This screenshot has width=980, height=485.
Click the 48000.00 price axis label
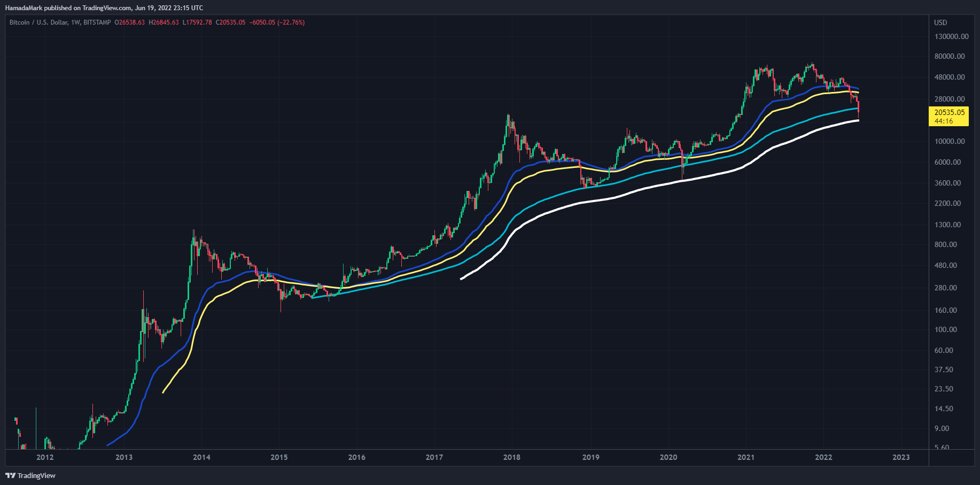tap(950, 77)
